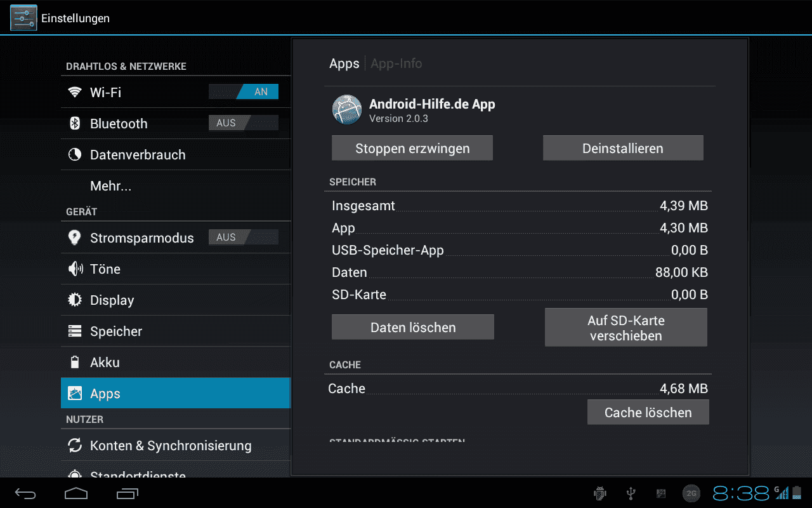Open the Töne sound settings
Image resolution: width=812 pixels, height=508 pixels.
pos(176,269)
